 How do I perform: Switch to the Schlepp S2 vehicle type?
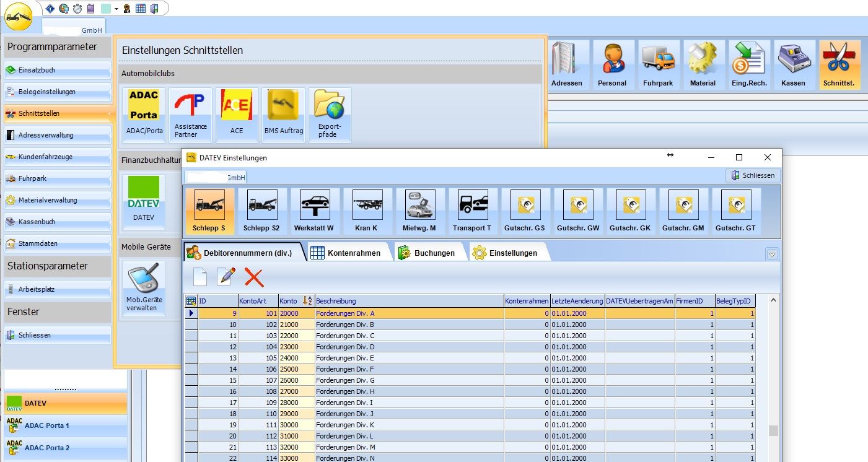pos(262,210)
